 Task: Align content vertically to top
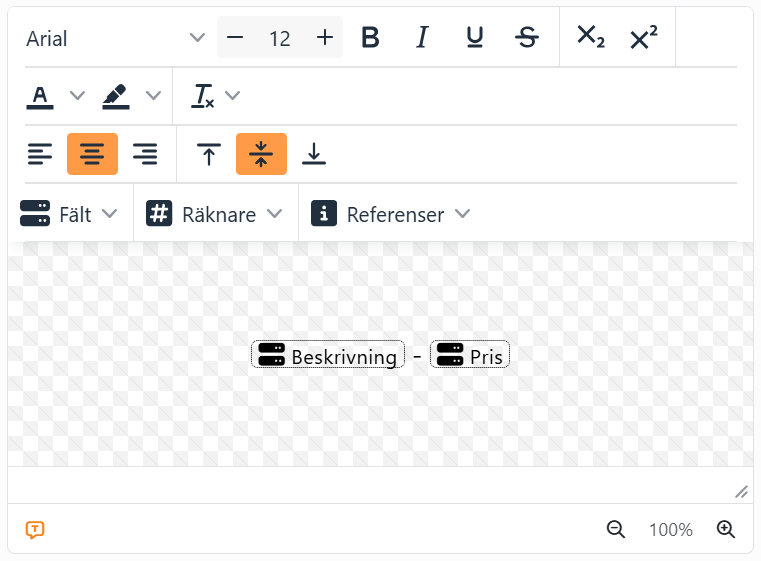point(209,154)
